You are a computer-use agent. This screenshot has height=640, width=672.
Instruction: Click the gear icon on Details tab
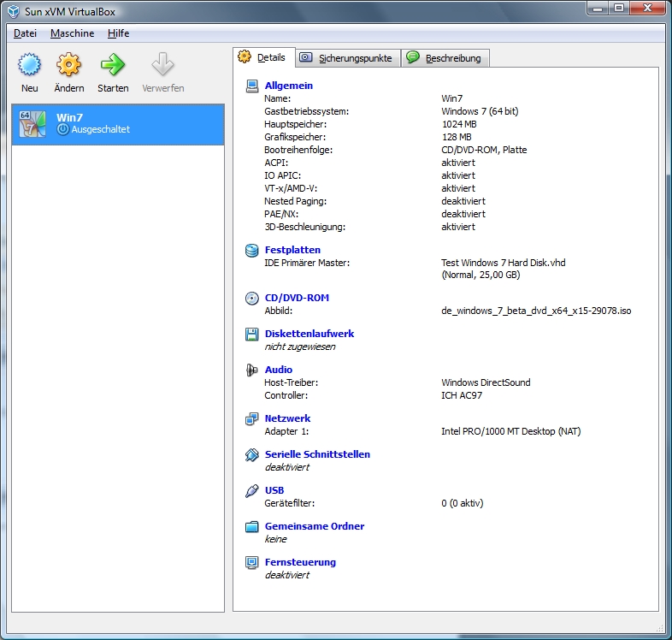point(245,56)
